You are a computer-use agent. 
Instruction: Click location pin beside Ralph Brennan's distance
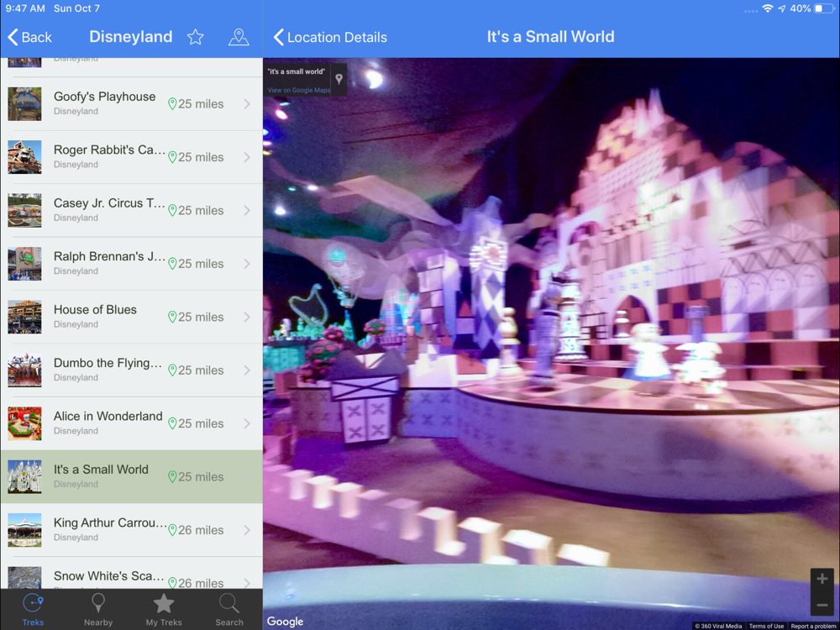pyautogui.click(x=172, y=264)
